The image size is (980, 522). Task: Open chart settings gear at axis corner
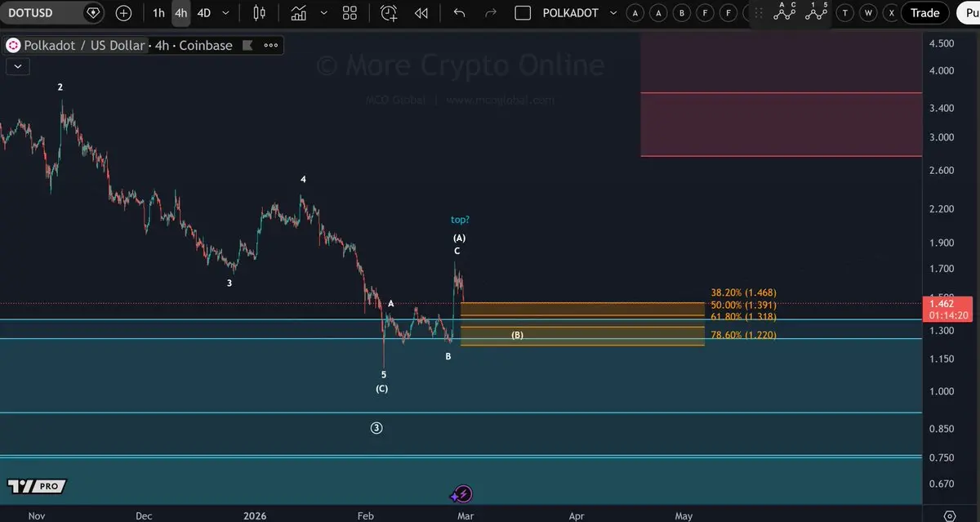[x=950, y=516]
